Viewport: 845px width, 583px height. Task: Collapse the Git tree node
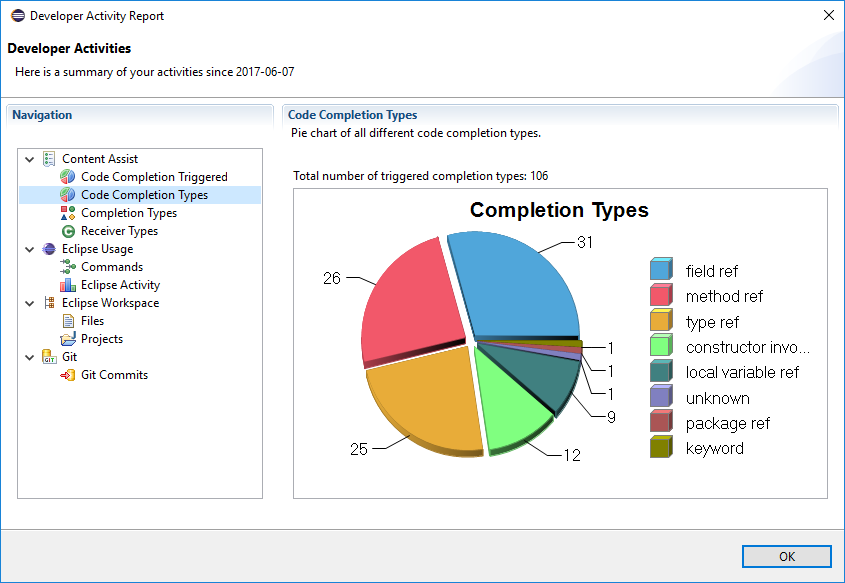[x=30, y=357]
